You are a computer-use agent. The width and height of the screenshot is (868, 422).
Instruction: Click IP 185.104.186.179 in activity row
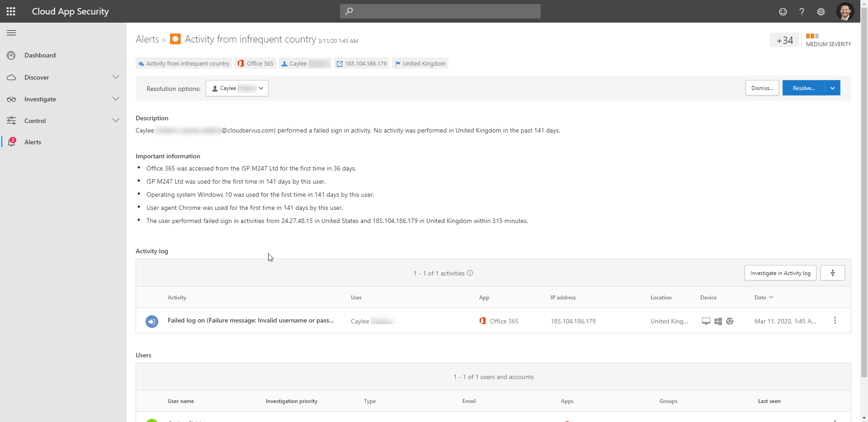tap(573, 321)
